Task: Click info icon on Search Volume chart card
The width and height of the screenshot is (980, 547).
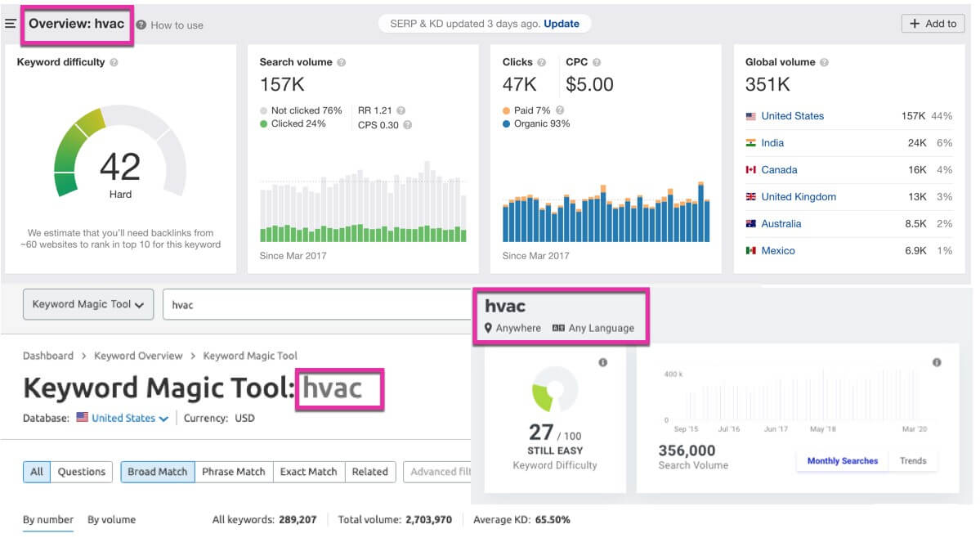Action: tap(936, 362)
